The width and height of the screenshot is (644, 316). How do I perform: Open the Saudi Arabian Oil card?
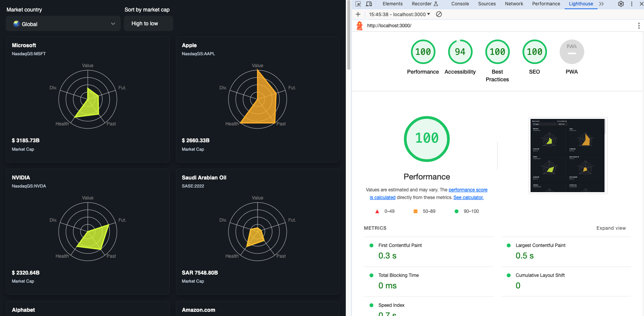[258, 232]
